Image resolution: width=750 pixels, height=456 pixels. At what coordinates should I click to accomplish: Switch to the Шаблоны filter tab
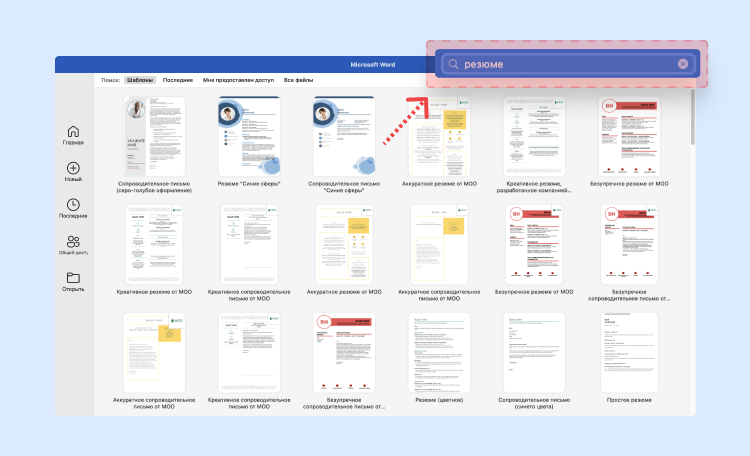coord(139,79)
